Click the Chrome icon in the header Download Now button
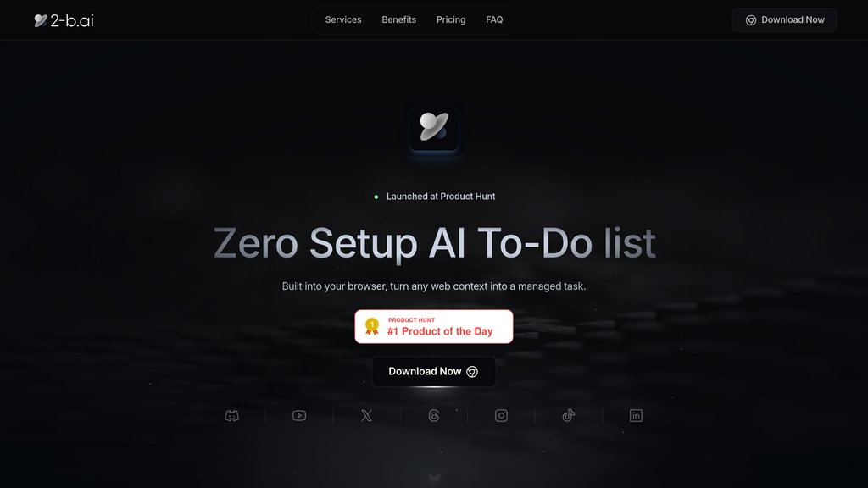868x488 pixels. 751,20
